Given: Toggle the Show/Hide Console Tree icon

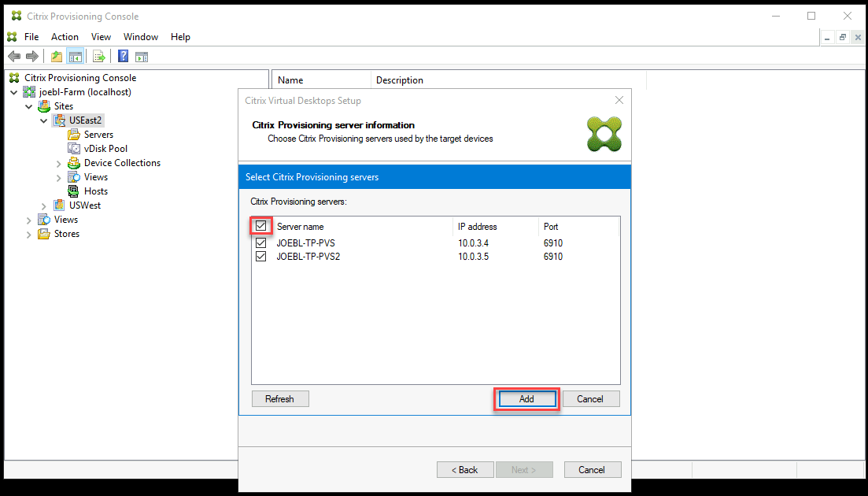Looking at the screenshot, I should click(76, 56).
